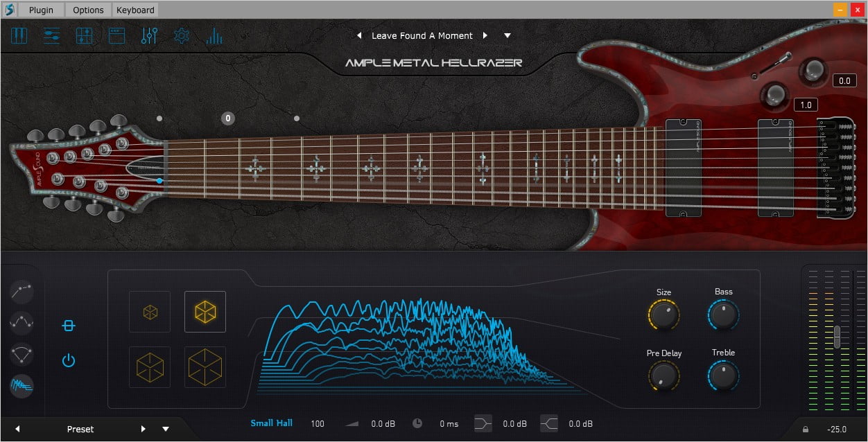
Task: Click the capo position marker showing 0
Action: tap(228, 118)
